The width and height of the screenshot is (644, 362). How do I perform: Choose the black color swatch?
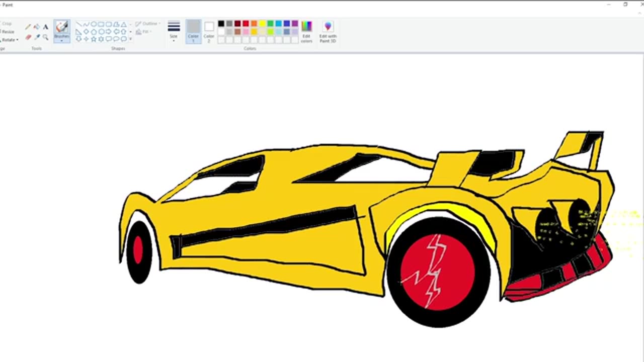[x=221, y=24]
